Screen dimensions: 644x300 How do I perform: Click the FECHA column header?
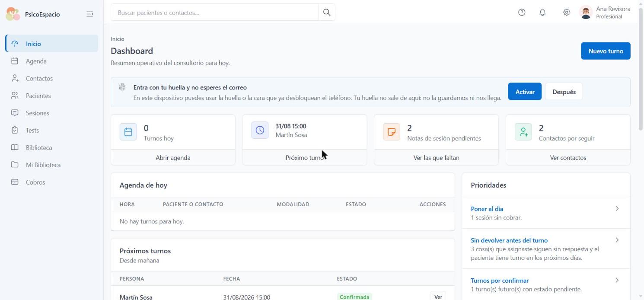click(x=232, y=279)
